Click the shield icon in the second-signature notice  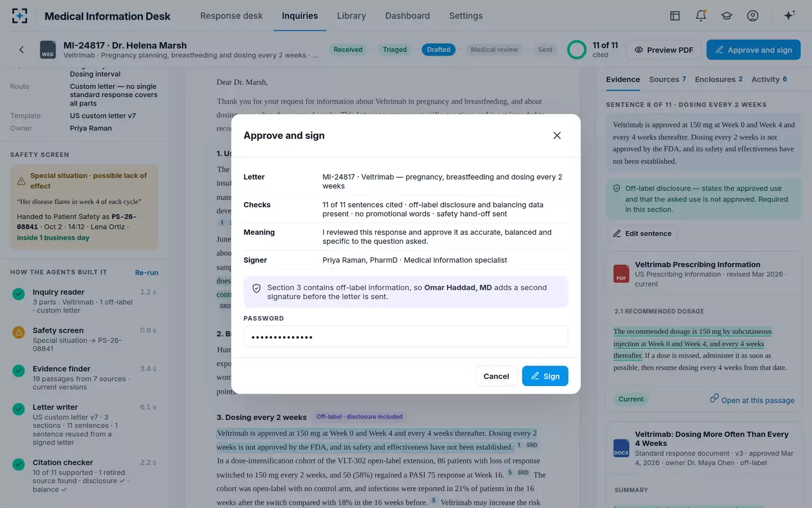(257, 288)
